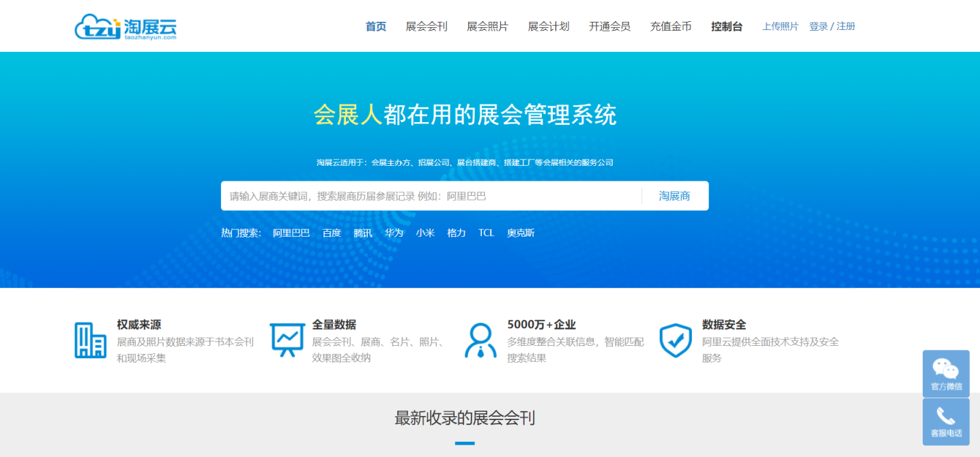Click the 数据安全 shield icon

(x=675, y=339)
